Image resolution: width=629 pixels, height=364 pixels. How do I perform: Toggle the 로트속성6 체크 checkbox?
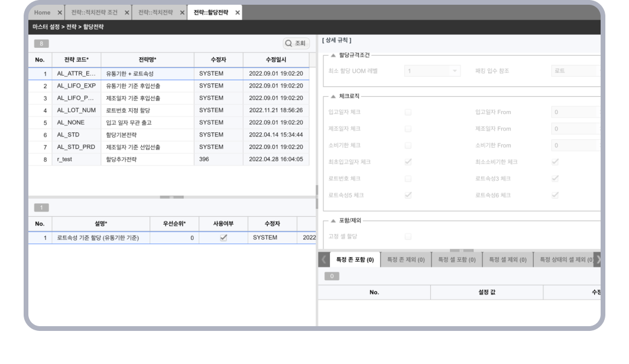(x=555, y=195)
